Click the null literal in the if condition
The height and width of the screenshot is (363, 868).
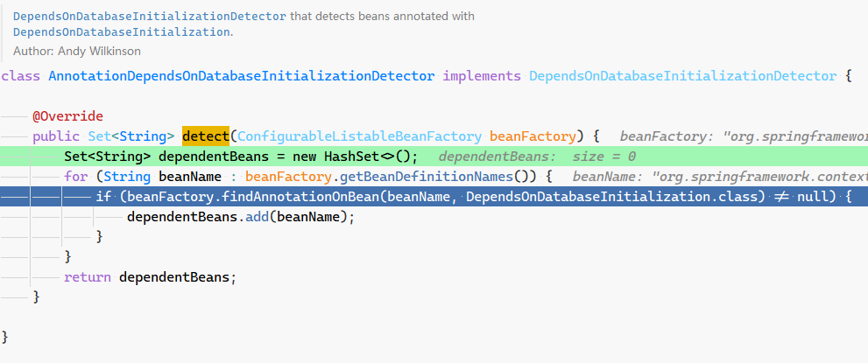coord(811,197)
